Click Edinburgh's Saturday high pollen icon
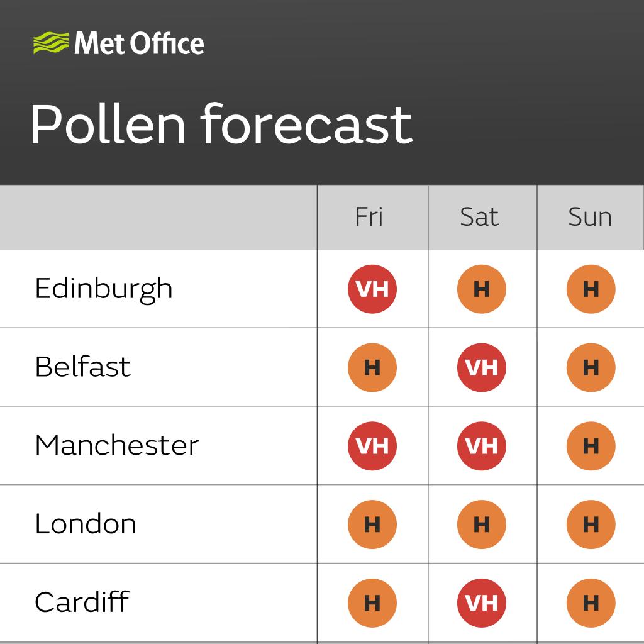This screenshot has width=644, height=644. pyautogui.click(x=482, y=289)
